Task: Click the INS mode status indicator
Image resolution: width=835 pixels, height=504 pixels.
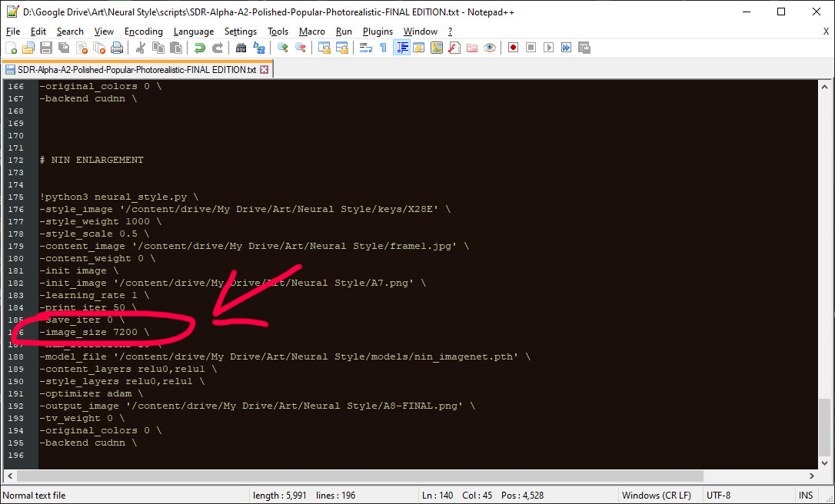Action: click(806, 496)
